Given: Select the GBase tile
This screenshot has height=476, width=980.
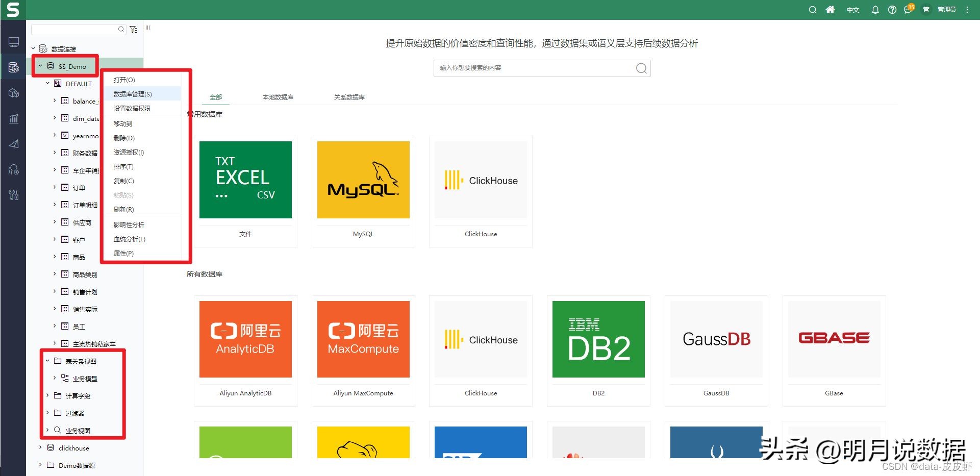Looking at the screenshot, I should 834,350.
